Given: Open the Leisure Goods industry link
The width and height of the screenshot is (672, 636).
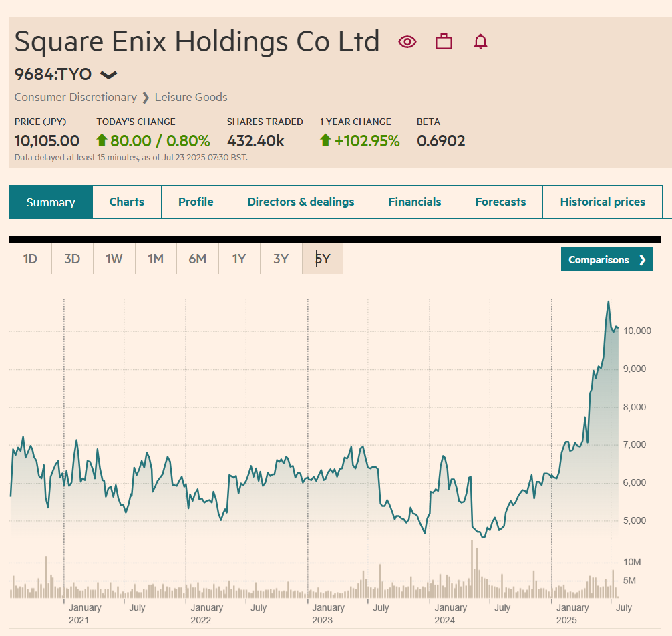Looking at the screenshot, I should (191, 97).
